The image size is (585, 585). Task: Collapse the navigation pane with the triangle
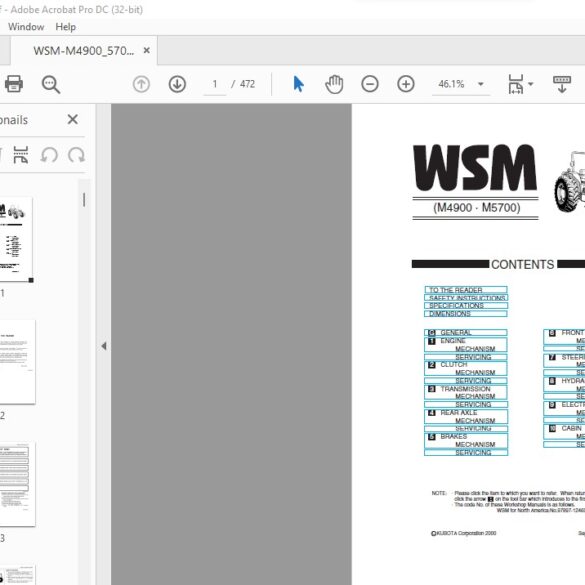pyautogui.click(x=104, y=346)
